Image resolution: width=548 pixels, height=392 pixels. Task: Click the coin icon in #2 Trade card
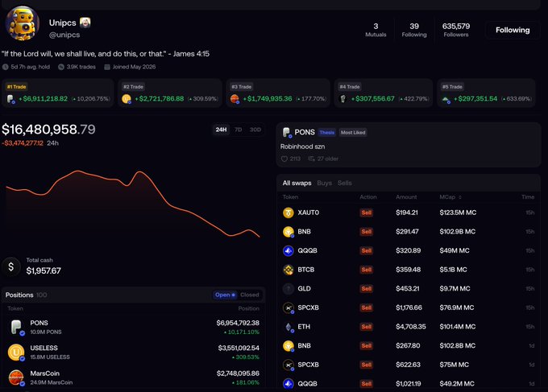[127, 99]
